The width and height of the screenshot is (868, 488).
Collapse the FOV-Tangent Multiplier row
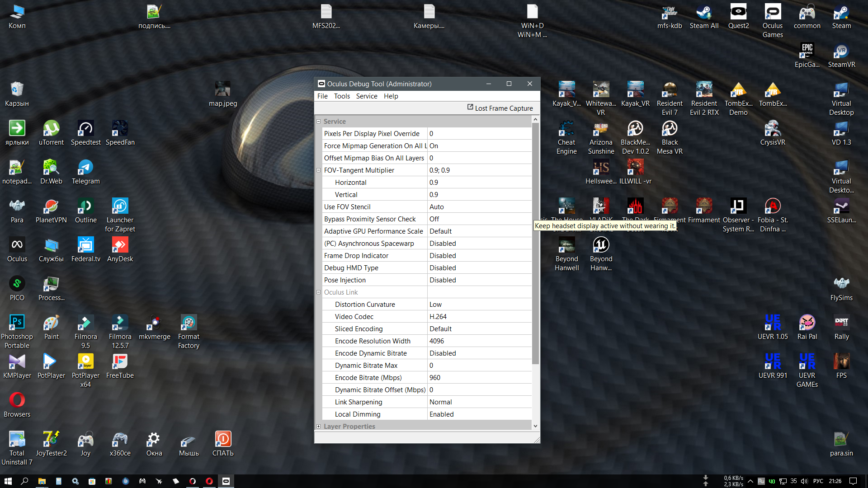[318, 170]
